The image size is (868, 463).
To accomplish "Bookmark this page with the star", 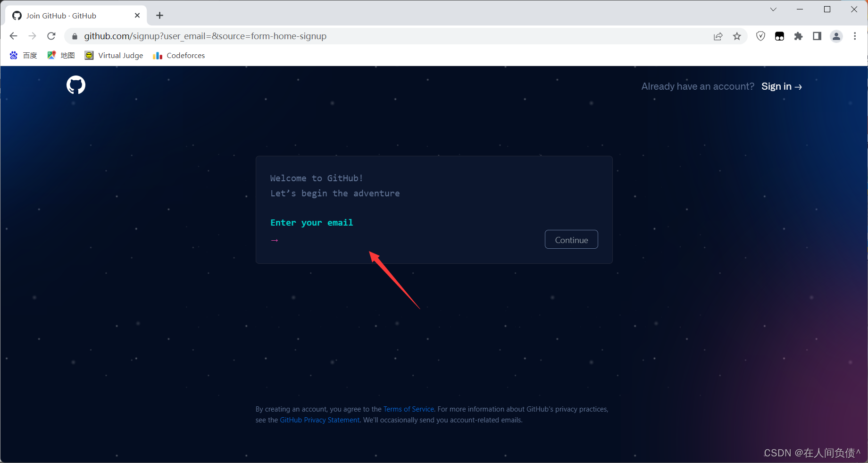I will tap(737, 36).
